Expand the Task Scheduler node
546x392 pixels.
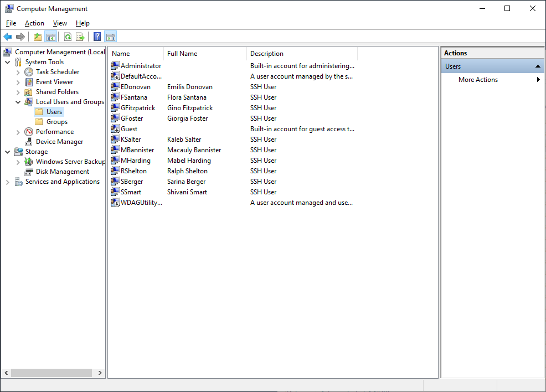[x=18, y=73]
